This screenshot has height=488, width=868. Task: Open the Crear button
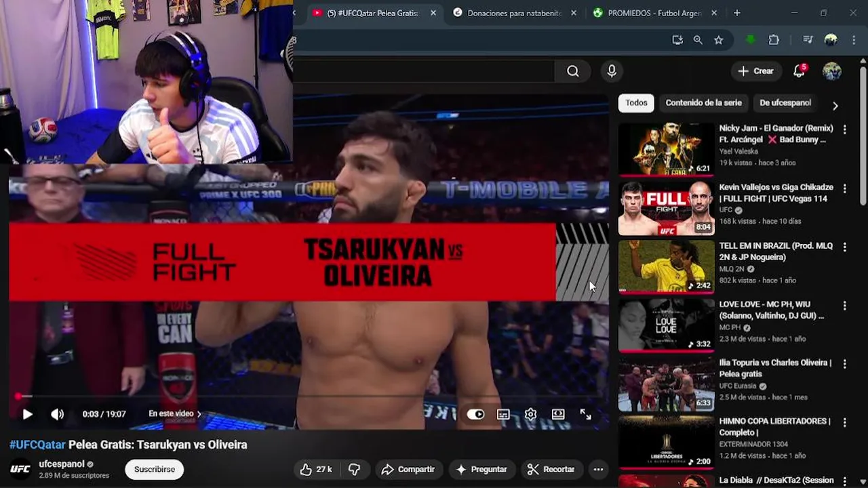[x=756, y=71]
